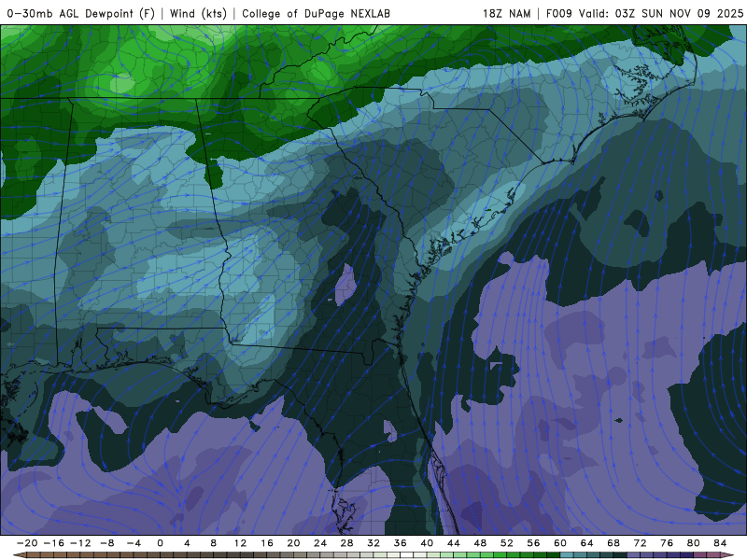Click the '-12' value on color scale
The image size is (747, 560).
pos(80,543)
